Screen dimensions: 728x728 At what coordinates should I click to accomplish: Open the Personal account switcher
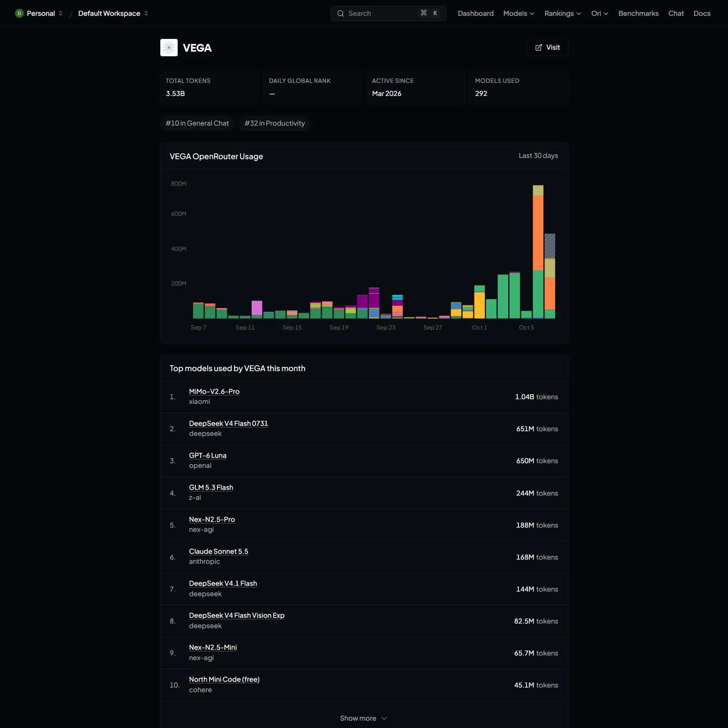[x=39, y=13]
